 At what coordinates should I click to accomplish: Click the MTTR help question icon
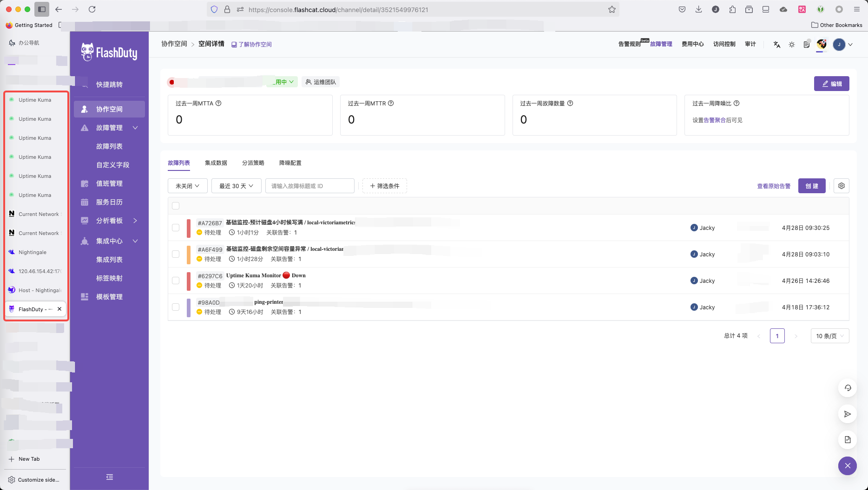[x=391, y=103]
